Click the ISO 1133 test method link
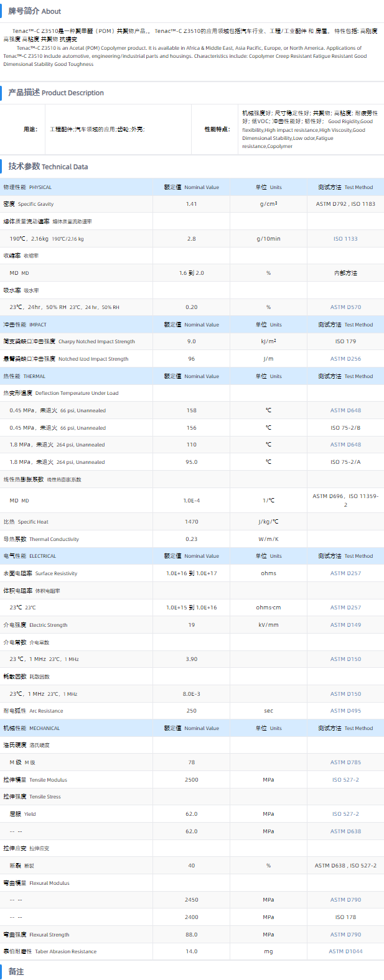The width and height of the screenshot is (384, 980). 345,239
